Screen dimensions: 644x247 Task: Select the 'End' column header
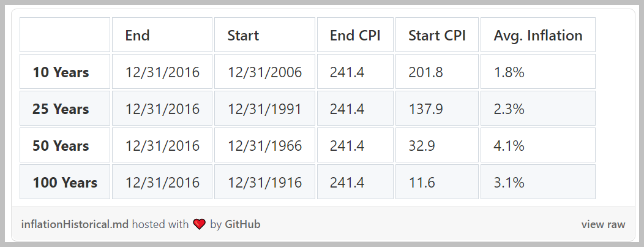[137, 36]
